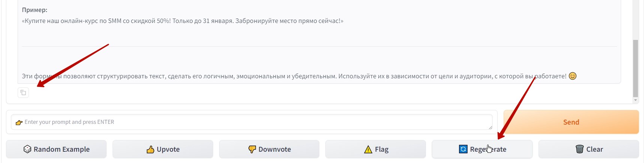The width and height of the screenshot is (644, 163).
Task: Click the paragraph starting with 'Эти формулы'
Action: click(293, 76)
